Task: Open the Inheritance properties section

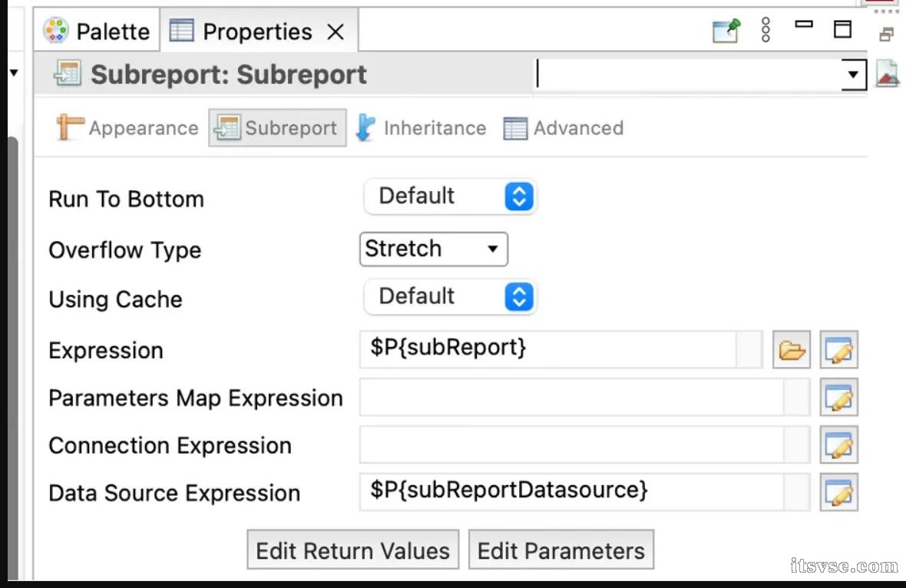Action: tap(422, 127)
